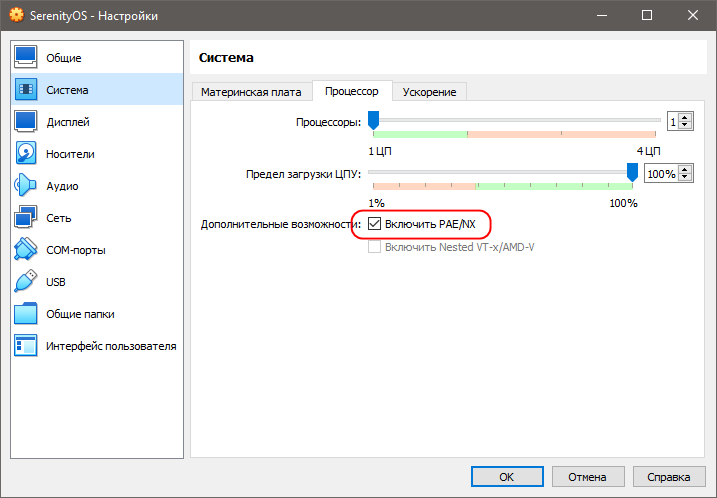Click the '1 ЦП' minimum label
The width and height of the screenshot is (717, 498).
pyautogui.click(x=380, y=151)
